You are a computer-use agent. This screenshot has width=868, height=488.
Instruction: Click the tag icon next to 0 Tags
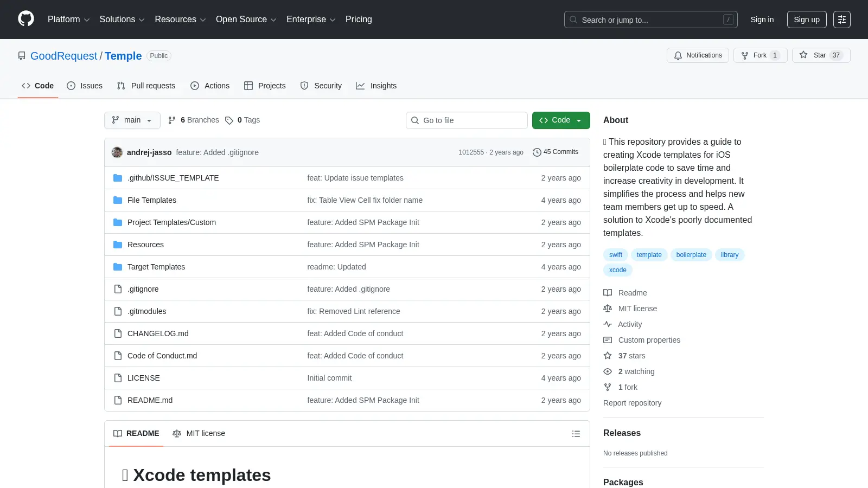point(229,120)
